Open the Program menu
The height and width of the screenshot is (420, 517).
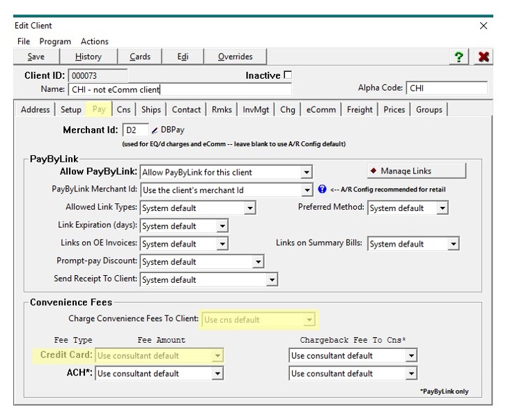pyautogui.click(x=55, y=42)
